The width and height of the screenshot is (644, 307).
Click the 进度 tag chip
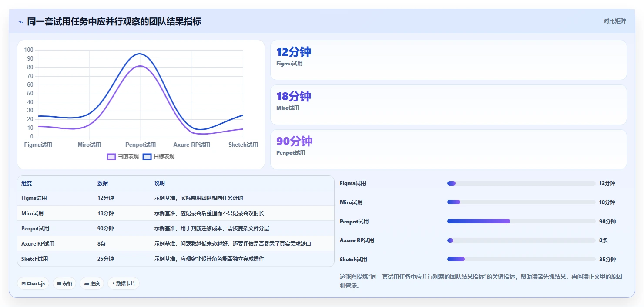tap(92, 283)
